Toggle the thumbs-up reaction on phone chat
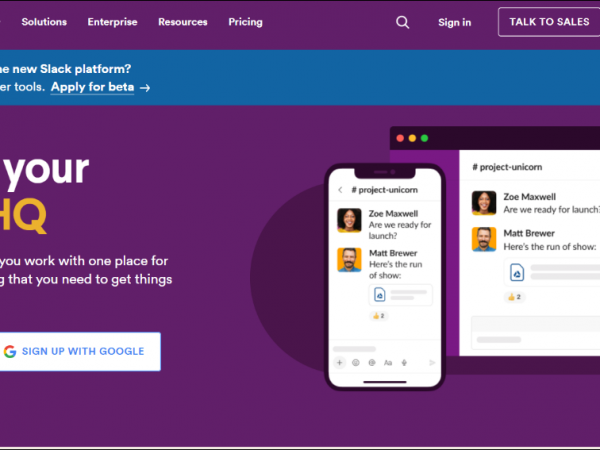This screenshot has height=450, width=600. pyautogui.click(x=378, y=316)
